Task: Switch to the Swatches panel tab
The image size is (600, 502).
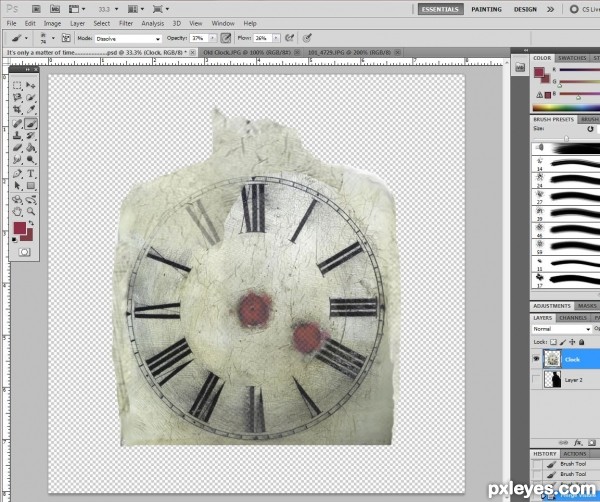Action: (x=572, y=58)
